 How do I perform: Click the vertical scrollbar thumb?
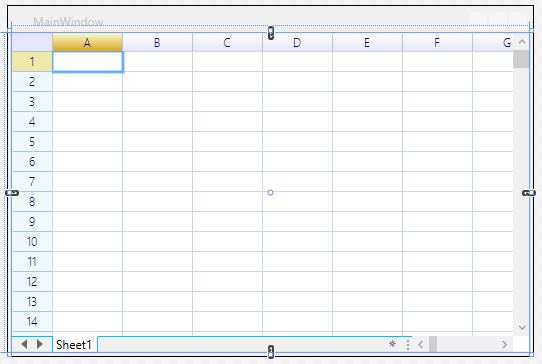(521, 59)
